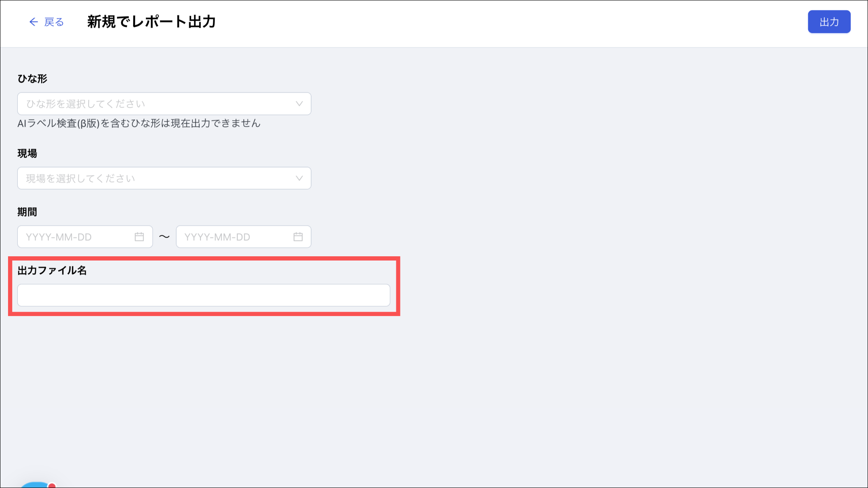Click the back arrow icon

33,22
